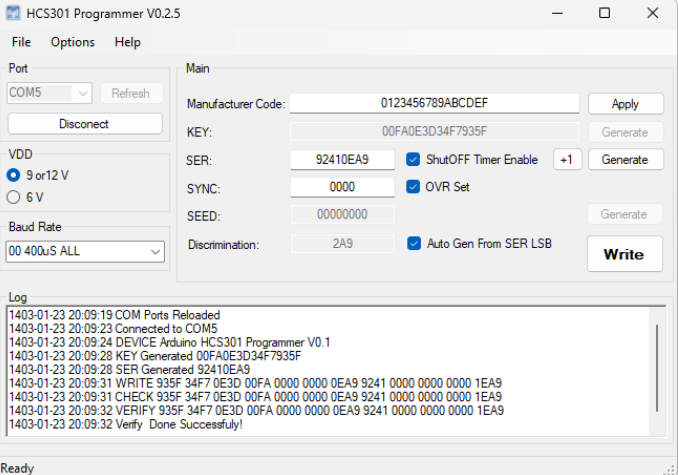Open the Options menu
The height and width of the screenshot is (475, 678).
point(73,42)
